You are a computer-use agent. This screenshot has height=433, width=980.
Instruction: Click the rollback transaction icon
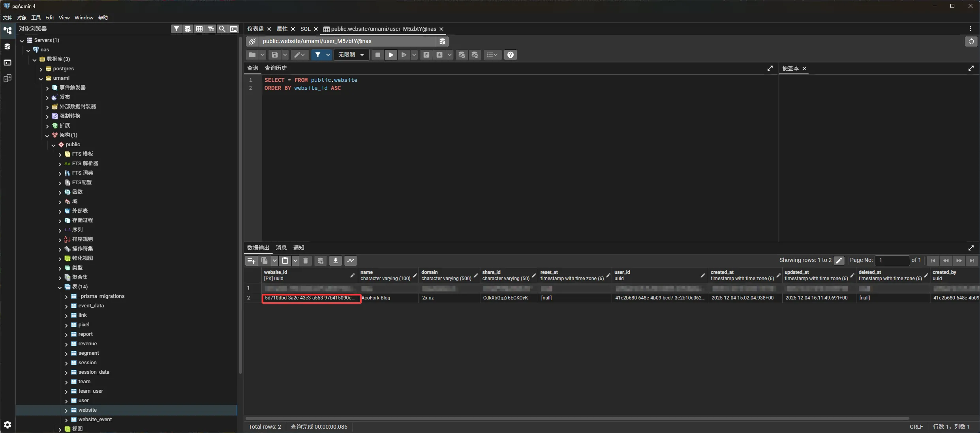coord(475,55)
